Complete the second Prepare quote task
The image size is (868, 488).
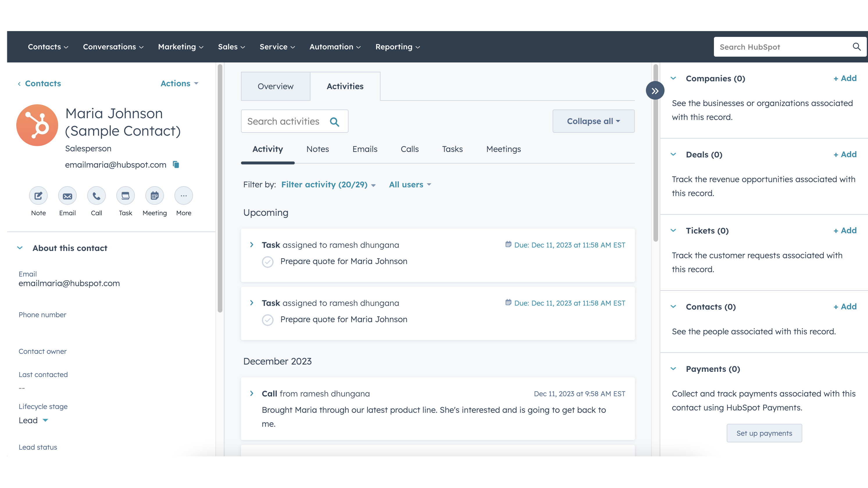[x=267, y=320]
